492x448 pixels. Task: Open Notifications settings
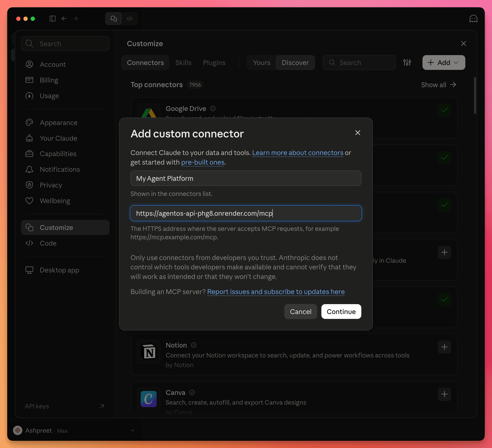(65, 169)
